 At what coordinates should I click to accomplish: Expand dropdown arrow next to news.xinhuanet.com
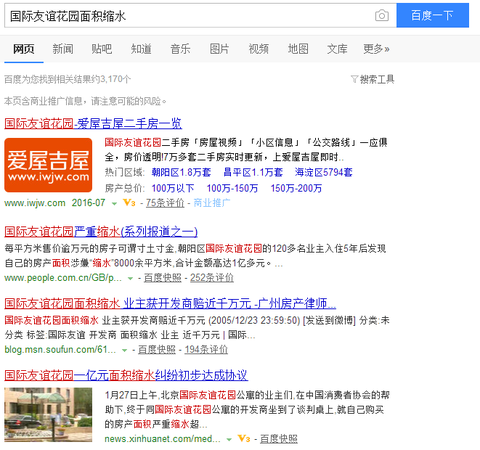click(229, 439)
